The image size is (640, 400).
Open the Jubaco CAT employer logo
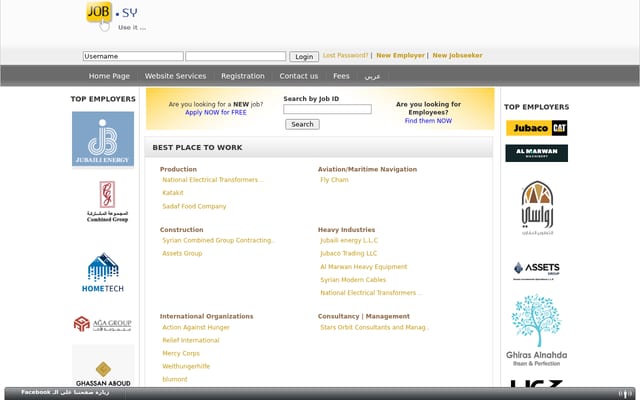pos(536,128)
